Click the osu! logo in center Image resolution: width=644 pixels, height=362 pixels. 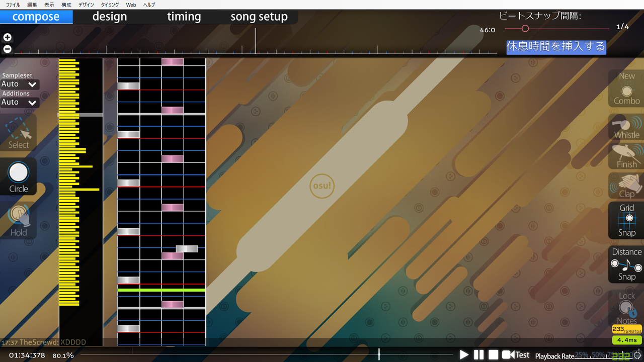(322, 187)
